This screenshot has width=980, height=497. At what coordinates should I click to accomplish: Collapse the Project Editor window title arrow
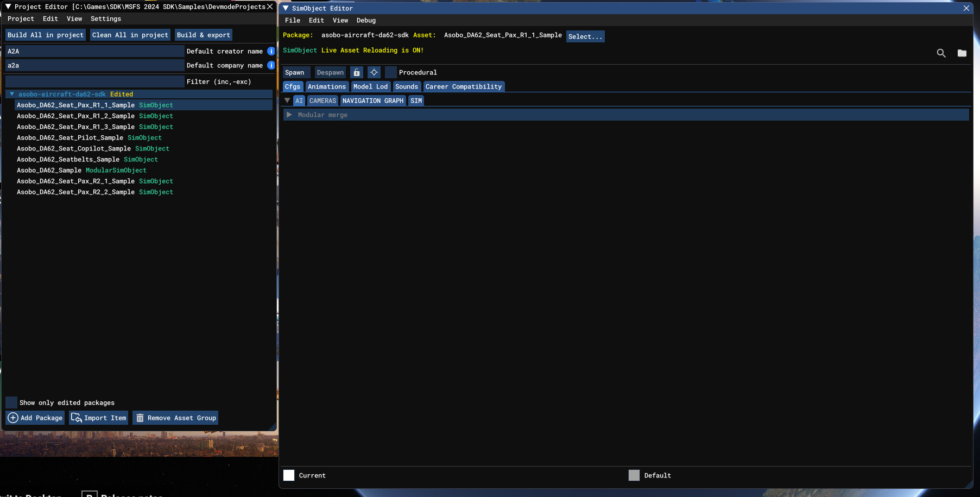pyautogui.click(x=8, y=7)
